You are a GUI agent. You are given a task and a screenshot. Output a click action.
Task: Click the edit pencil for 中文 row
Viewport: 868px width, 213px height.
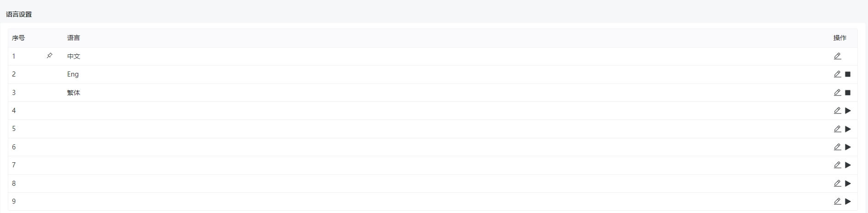click(x=837, y=56)
